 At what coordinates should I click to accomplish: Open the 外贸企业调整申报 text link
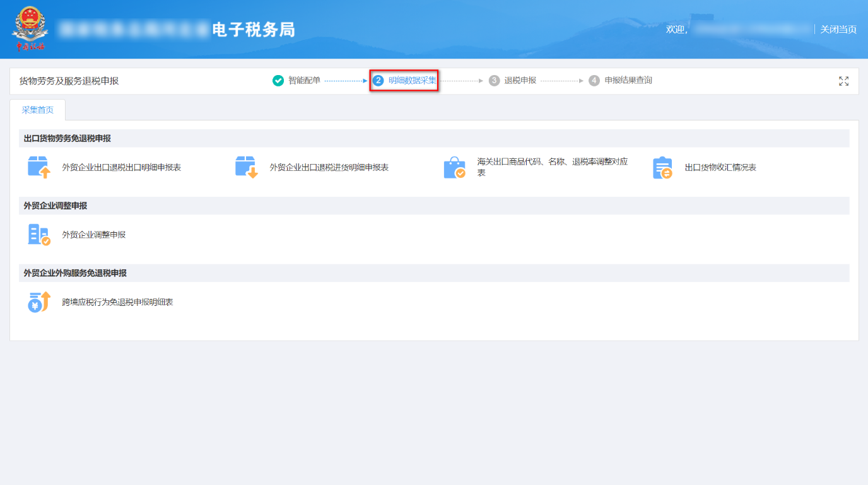[93, 234]
